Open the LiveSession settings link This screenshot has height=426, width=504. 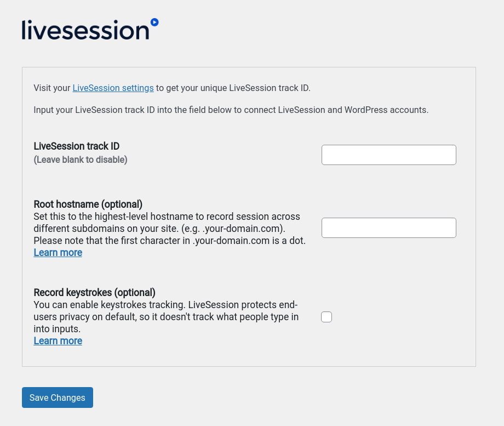[x=113, y=88]
